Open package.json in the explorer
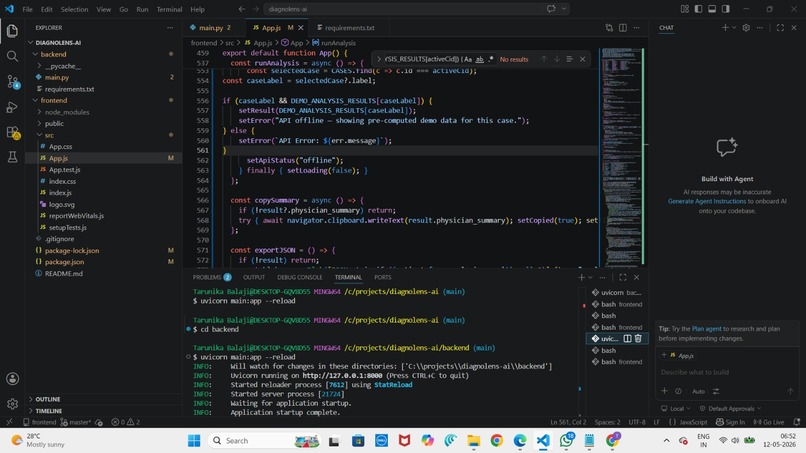 pyautogui.click(x=64, y=262)
